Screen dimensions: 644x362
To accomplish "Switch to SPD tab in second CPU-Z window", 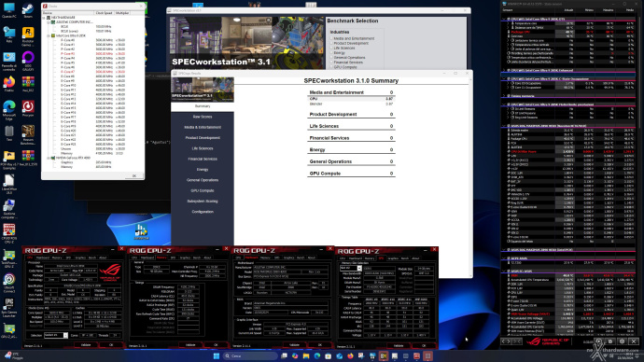I will tap(173, 258).
